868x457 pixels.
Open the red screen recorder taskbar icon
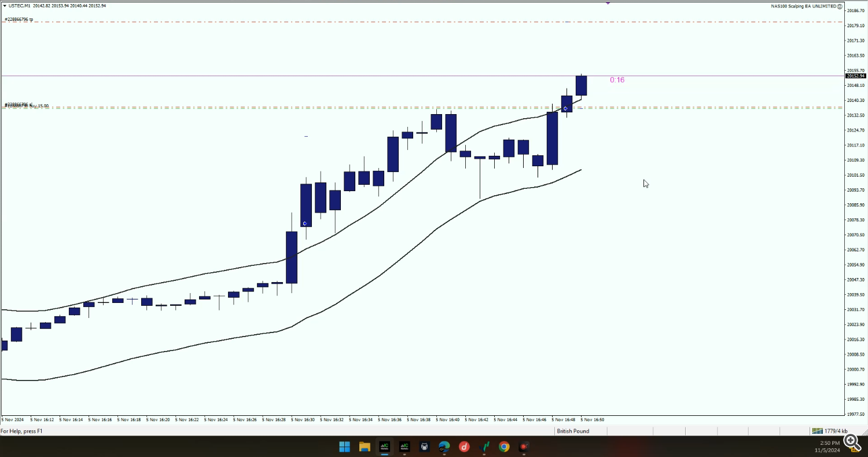524,447
